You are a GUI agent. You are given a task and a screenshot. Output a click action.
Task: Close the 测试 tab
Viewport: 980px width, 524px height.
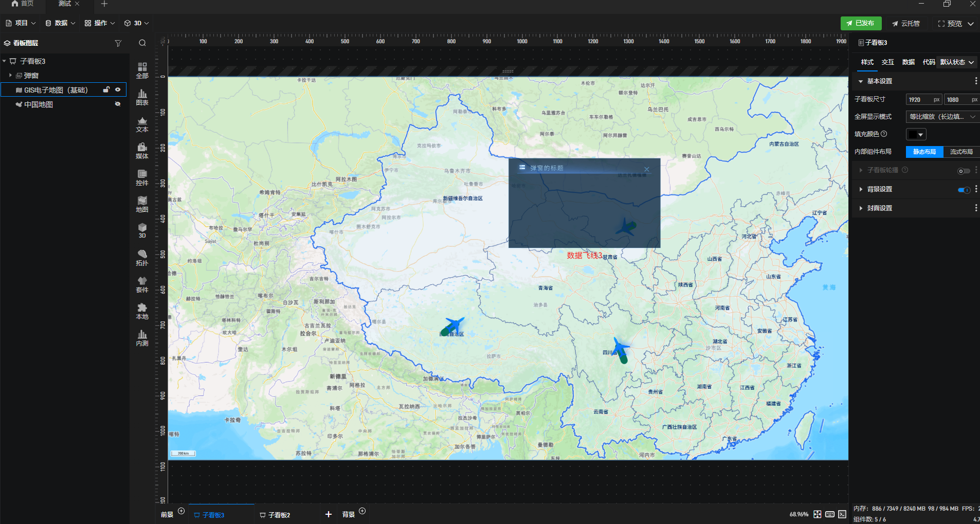point(77,4)
